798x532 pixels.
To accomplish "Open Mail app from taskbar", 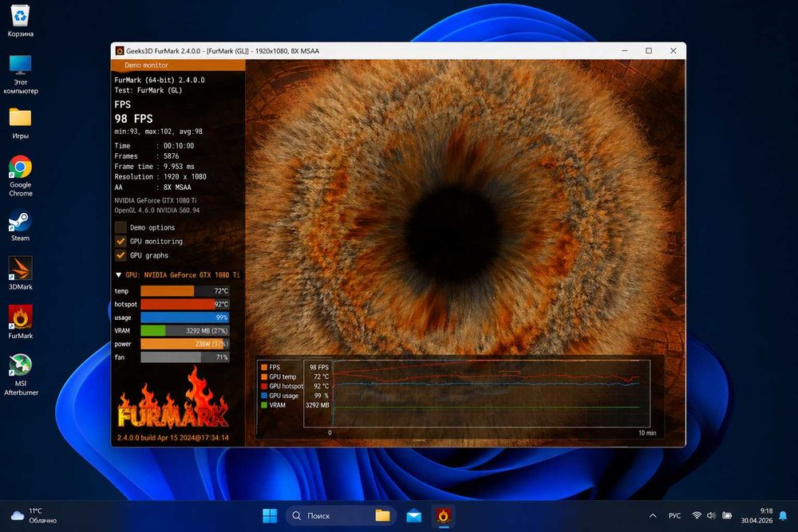I will click(x=413, y=516).
